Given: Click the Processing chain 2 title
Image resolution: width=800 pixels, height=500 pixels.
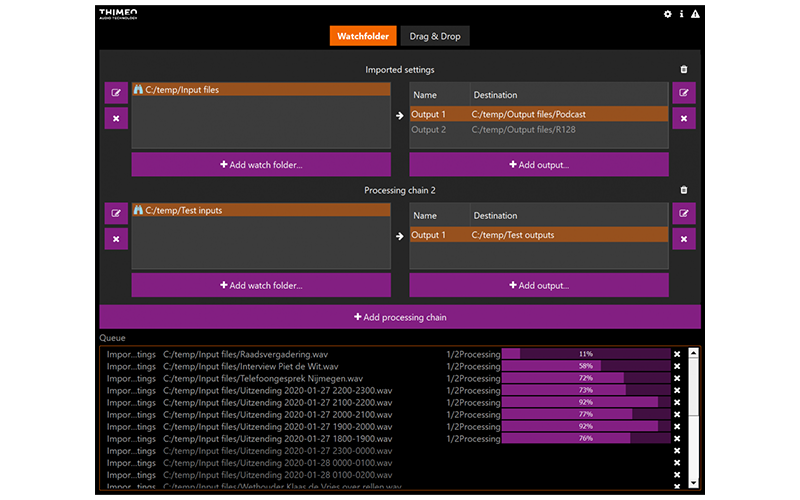Looking at the screenshot, I should 399,190.
